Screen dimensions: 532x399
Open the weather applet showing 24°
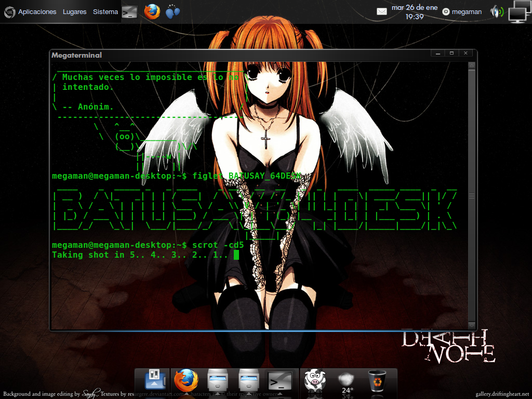pyautogui.click(x=346, y=382)
